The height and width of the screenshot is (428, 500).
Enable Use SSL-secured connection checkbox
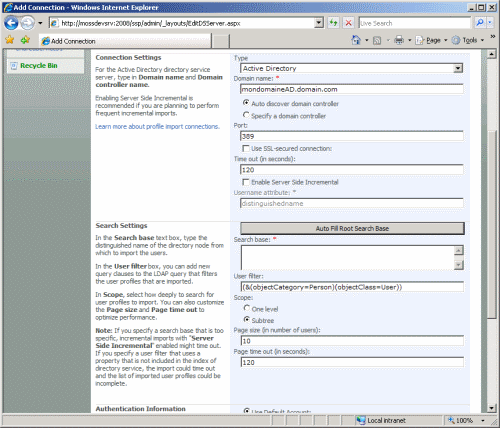246,148
